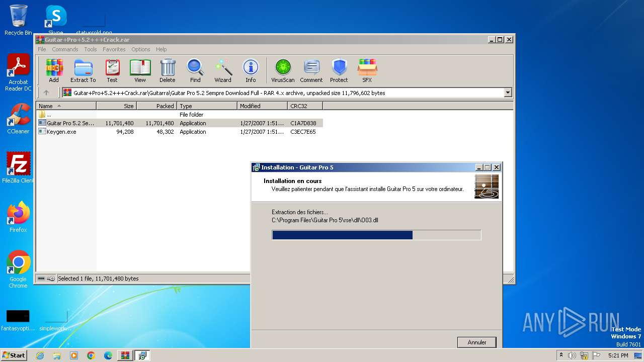Click Chrome icon in the taskbar
The height and width of the screenshot is (362, 644).
click(x=91, y=355)
